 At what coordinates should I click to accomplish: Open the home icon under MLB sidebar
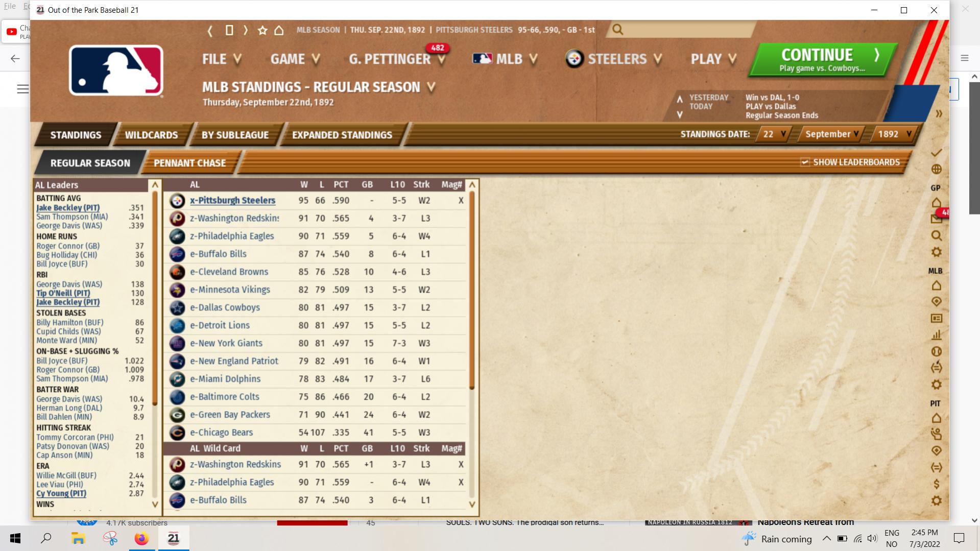pyautogui.click(x=936, y=285)
